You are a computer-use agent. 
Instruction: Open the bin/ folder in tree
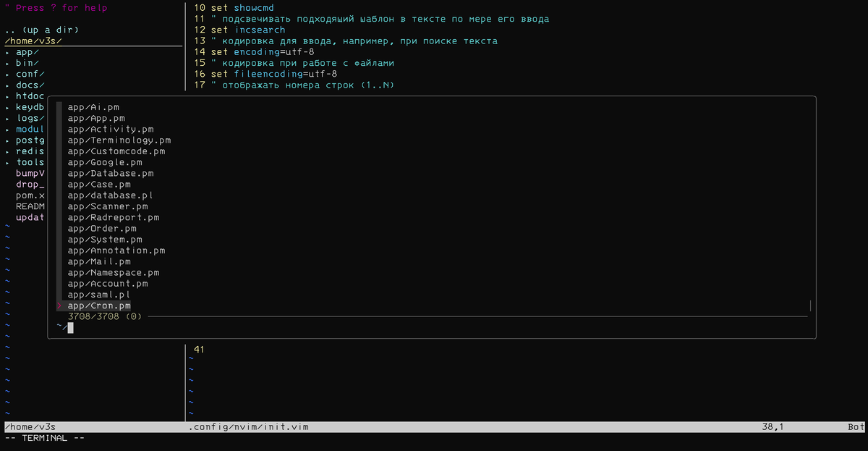27,63
